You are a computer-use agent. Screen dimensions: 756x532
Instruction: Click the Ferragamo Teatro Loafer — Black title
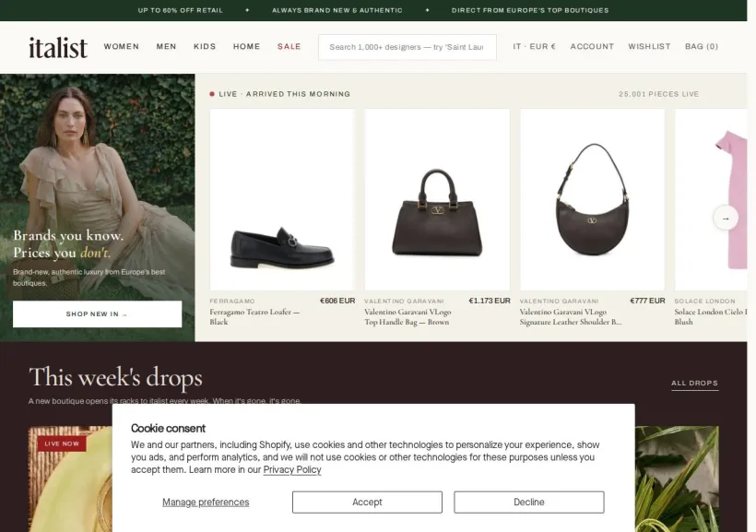click(254, 317)
